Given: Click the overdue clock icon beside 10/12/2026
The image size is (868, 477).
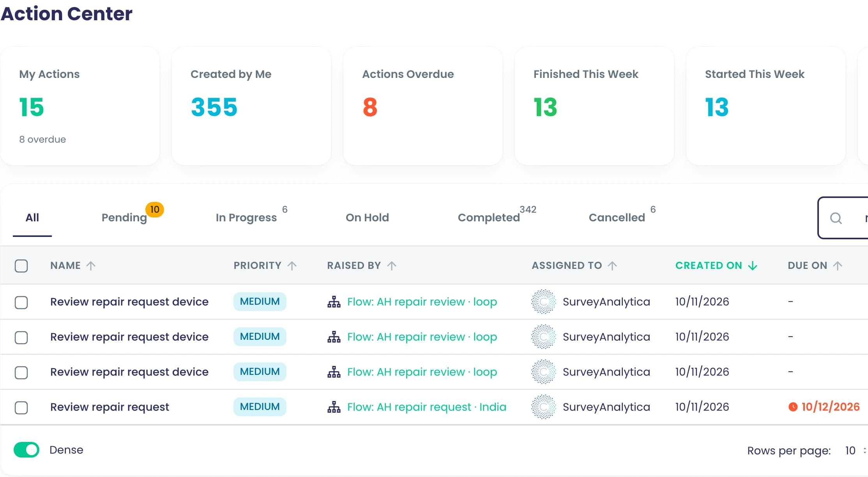Looking at the screenshot, I should (793, 407).
